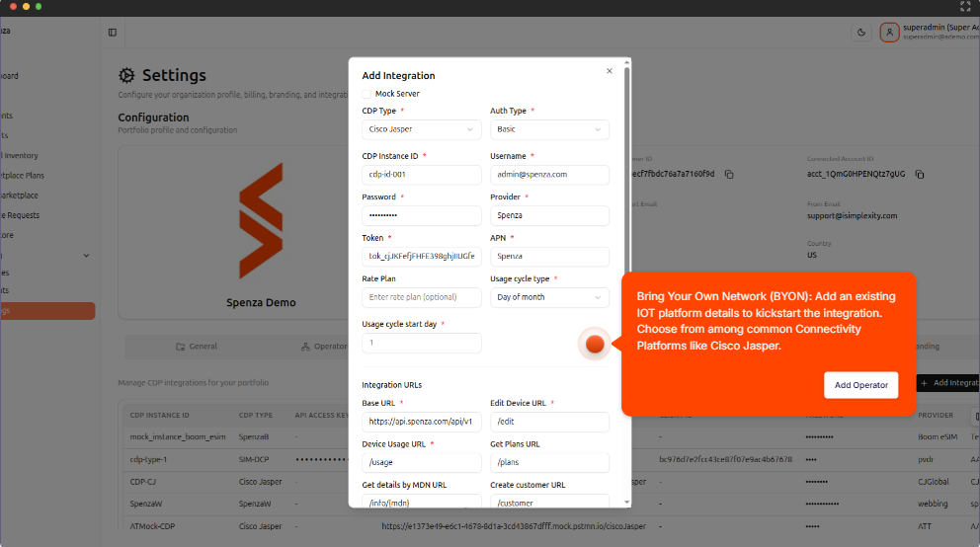Viewport: 980px width, 547px height.
Task: Click the window expand icon top-right
Action: tap(965, 7)
